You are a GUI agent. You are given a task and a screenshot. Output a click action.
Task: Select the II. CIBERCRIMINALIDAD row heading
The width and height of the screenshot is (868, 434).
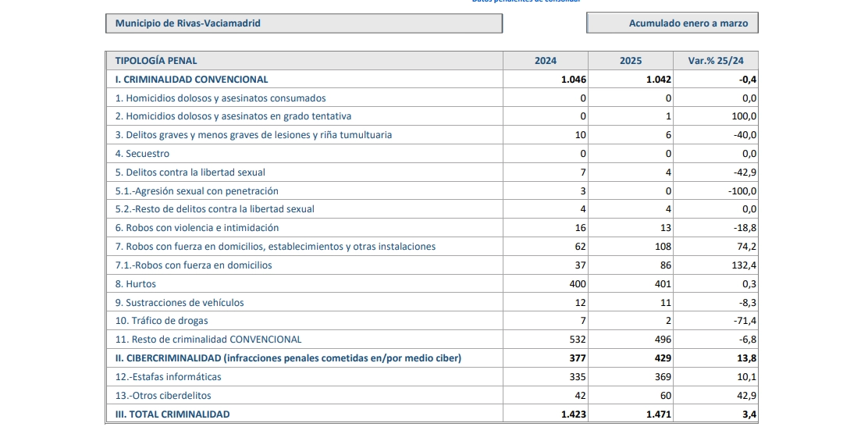click(x=288, y=358)
